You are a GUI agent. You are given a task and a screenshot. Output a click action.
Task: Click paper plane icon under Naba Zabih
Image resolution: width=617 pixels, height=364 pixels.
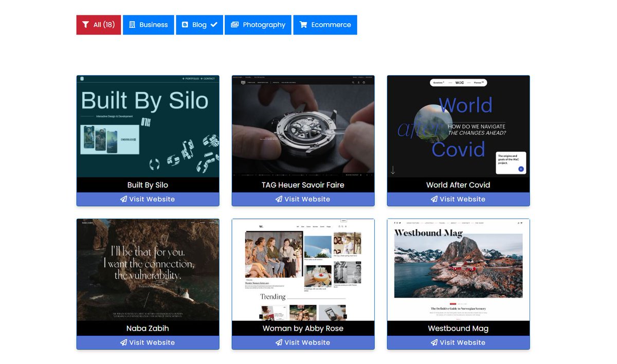pyautogui.click(x=124, y=342)
